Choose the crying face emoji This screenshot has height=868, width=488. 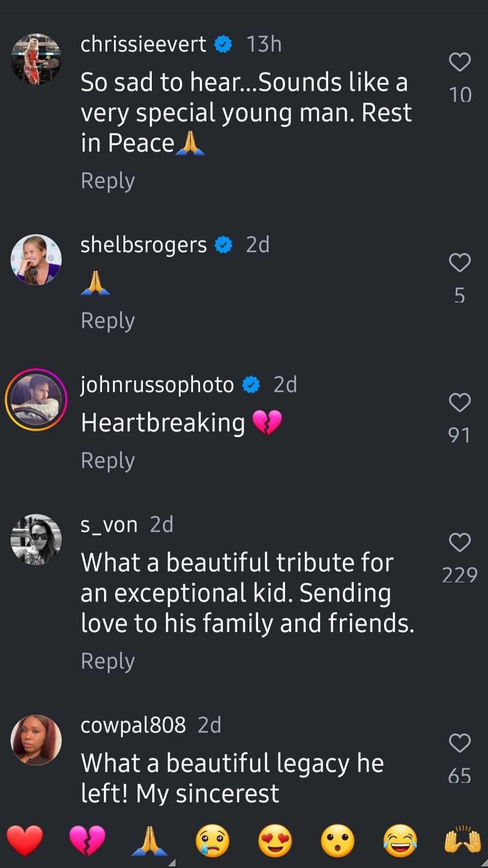(212, 840)
